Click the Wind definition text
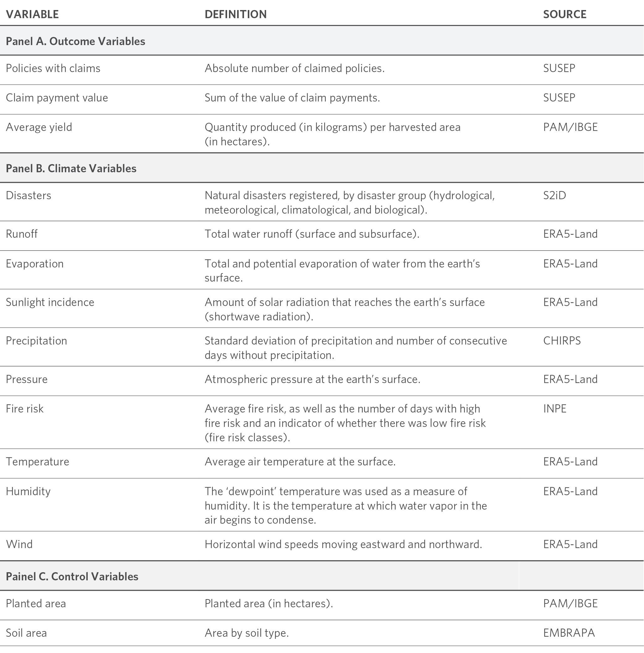This screenshot has width=644, height=653. click(343, 544)
